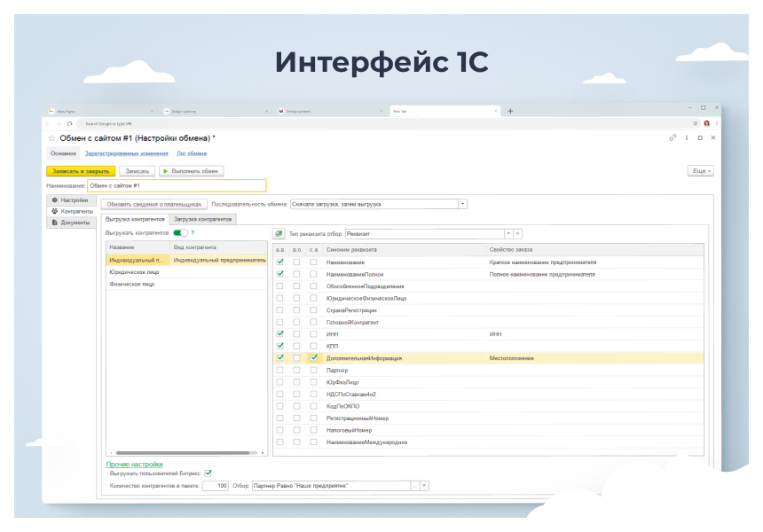The image size is (763, 532).
Task: Open the Лог обмена link
Action: click(192, 153)
